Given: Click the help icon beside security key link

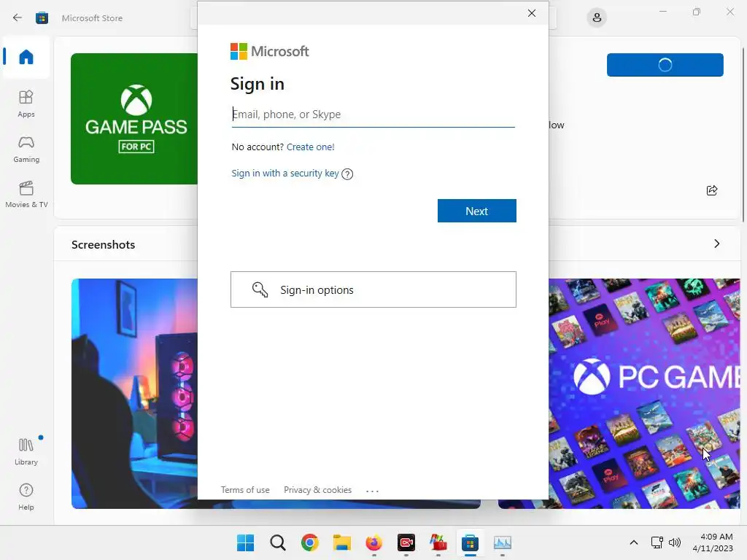Looking at the screenshot, I should coord(347,174).
